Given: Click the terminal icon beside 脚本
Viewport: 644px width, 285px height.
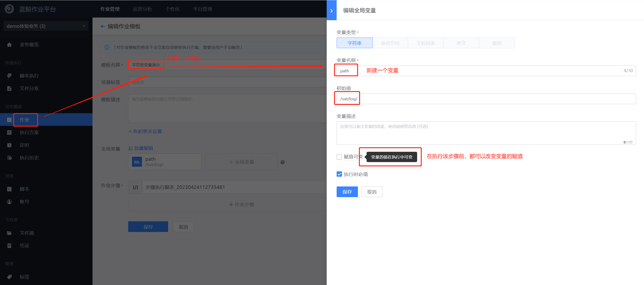Looking at the screenshot, I should [x=9, y=189].
